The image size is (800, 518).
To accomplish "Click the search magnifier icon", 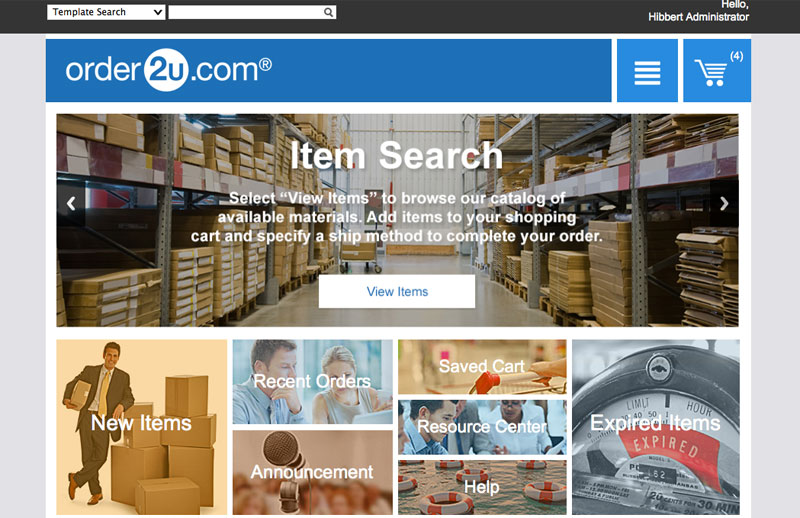I will (x=329, y=12).
